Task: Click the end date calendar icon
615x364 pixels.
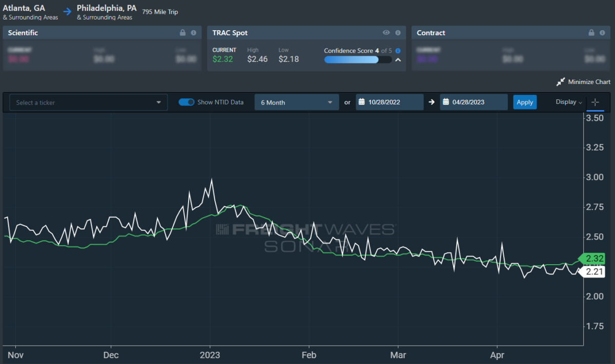Action: coord(446,102)
